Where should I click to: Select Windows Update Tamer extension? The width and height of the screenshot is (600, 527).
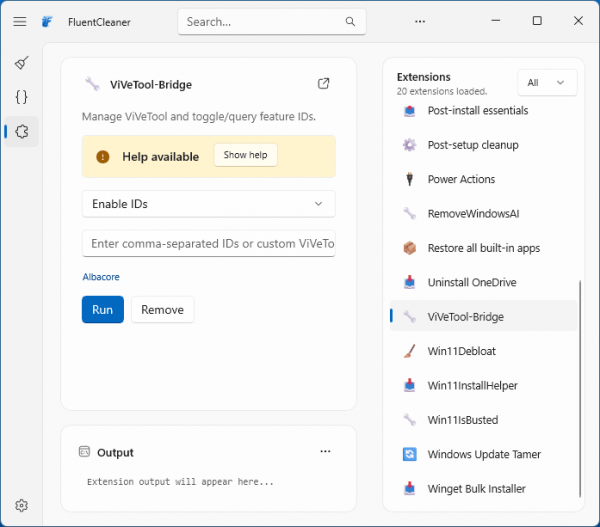[x=483, y=454]
